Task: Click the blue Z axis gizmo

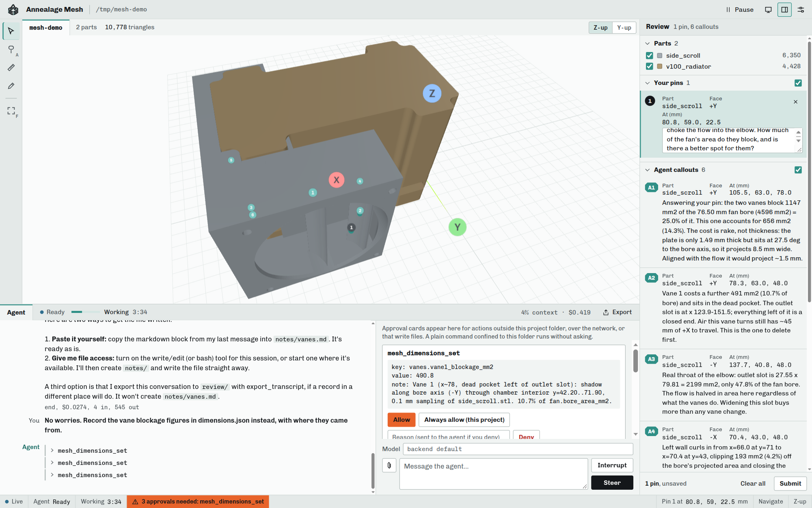Action: 432,93
